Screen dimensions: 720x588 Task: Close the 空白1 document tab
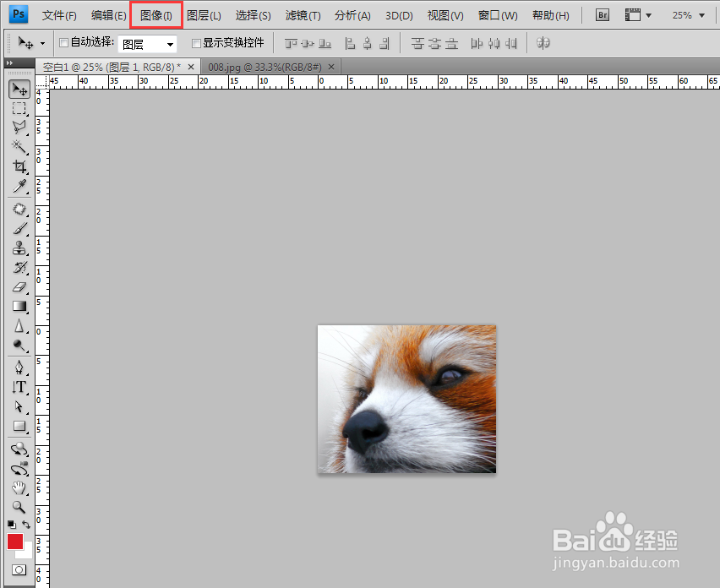pyautogui.click(x=191, y=67)
